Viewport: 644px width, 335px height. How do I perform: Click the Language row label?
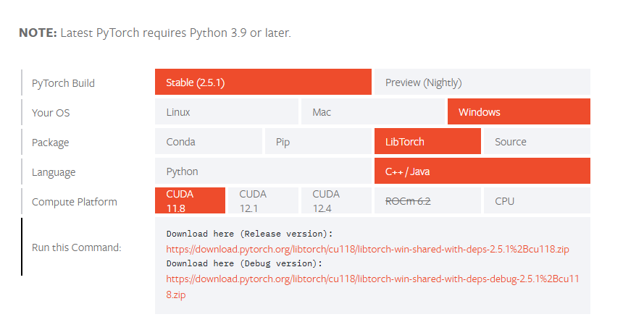[x=54, y=172]
